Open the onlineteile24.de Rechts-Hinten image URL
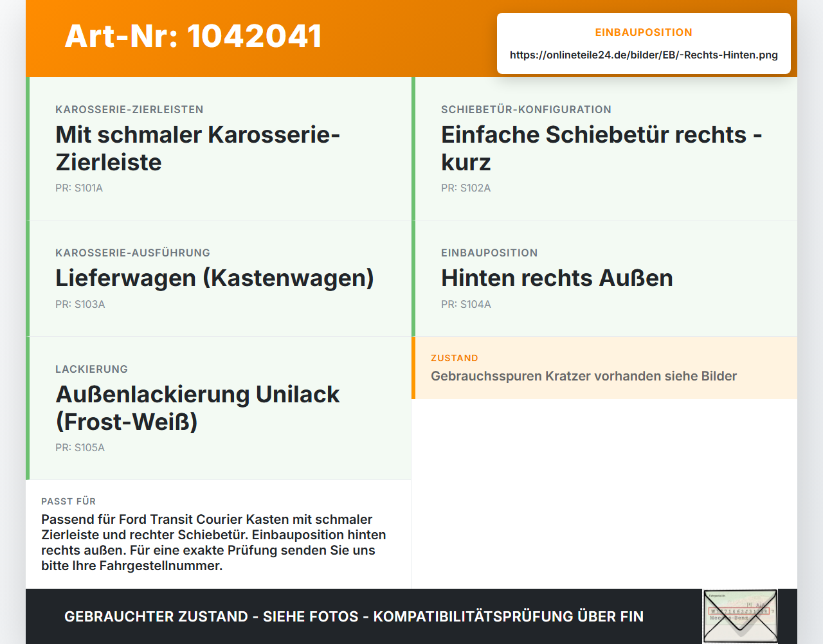Viewport: 823px width, 644px height. click(644, 55)
